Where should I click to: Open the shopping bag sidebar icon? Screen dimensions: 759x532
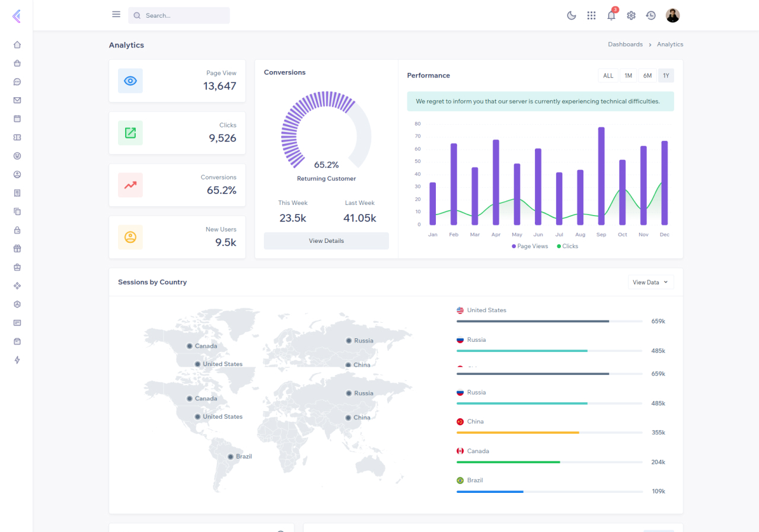click(x=17, y=63)
